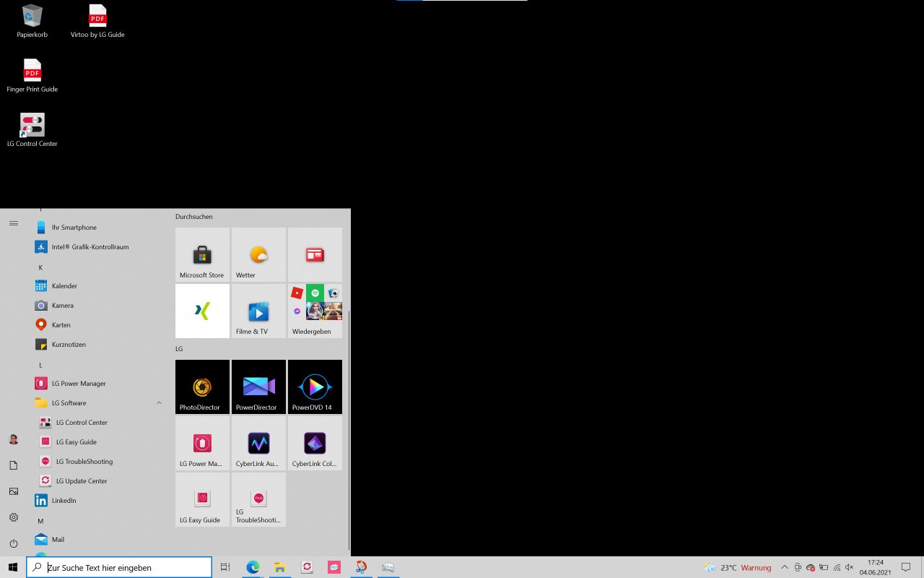This screenshot has height=578, width=924.
Task: Launch PowerDVD 14 from Start tiles
Action: click(x=315, y=387)
